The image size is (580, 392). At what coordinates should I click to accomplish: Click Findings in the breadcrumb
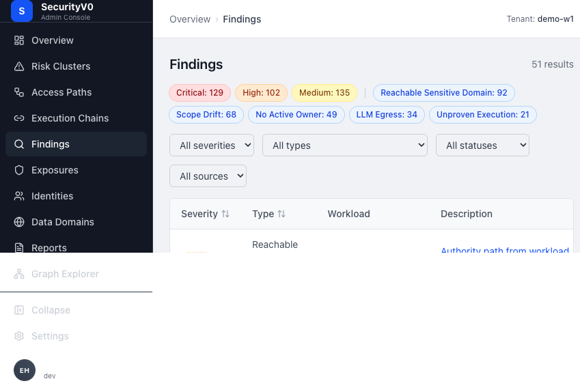tap(242, 19)
